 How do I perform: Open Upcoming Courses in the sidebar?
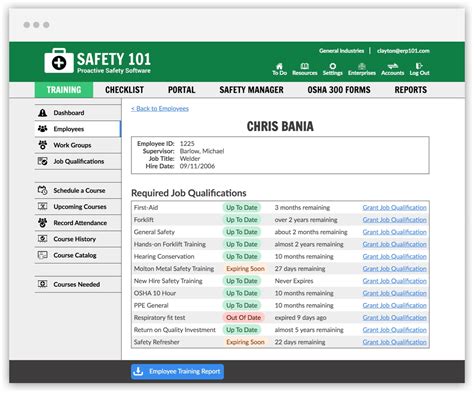[x=78, y=206]
